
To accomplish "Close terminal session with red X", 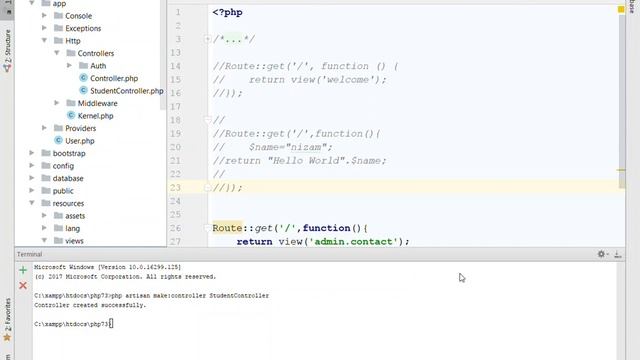I will click(x=23, y=285).
